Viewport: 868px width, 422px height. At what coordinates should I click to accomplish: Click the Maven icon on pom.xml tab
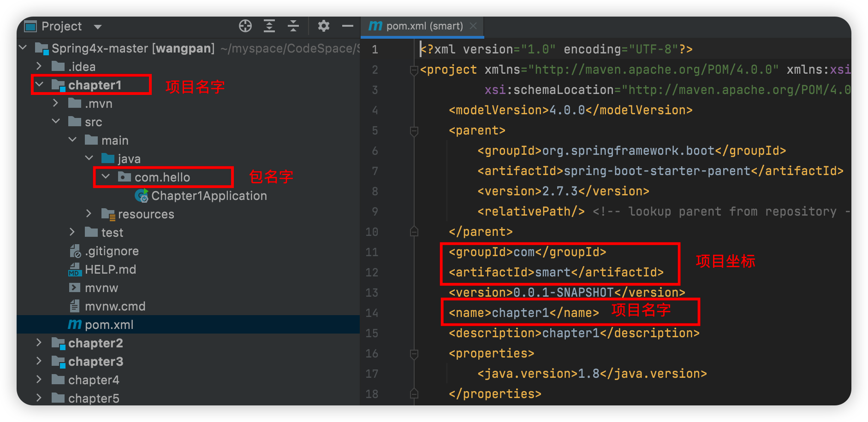[375, 26]
